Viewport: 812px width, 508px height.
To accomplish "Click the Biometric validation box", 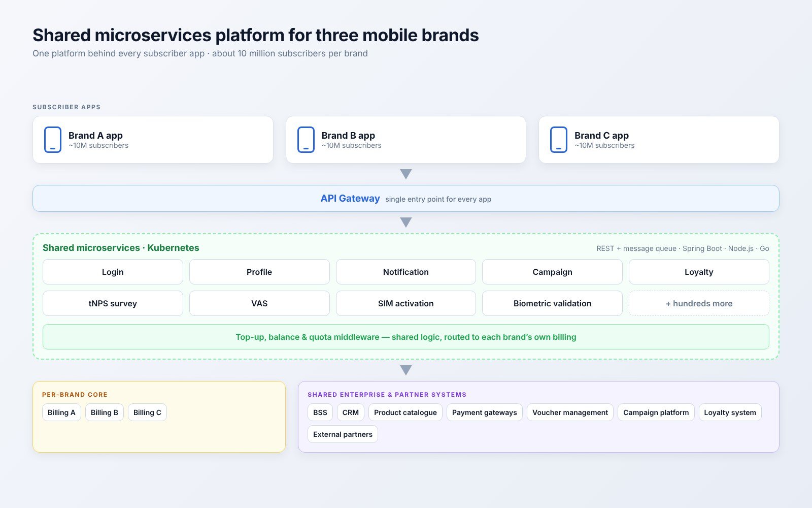I will 552,303.
